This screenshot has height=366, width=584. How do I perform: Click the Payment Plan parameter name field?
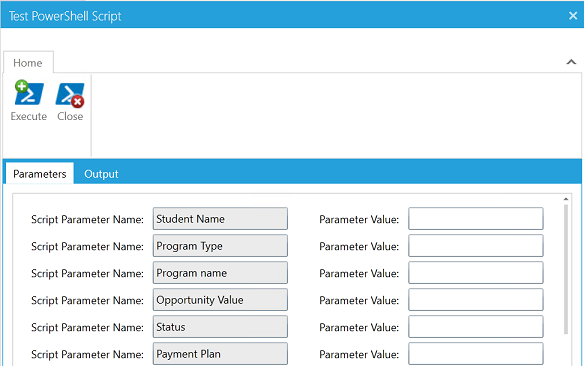[220, 354]
